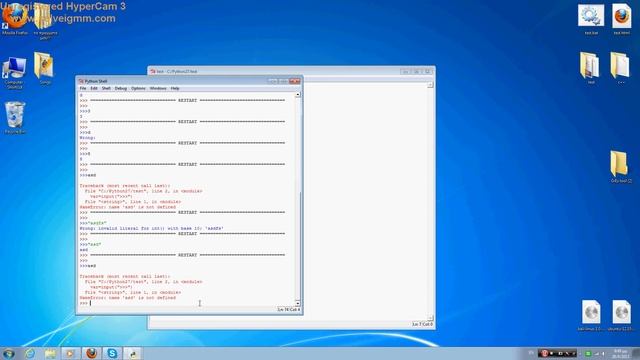Image resolution: width=640 pixels, height=360 pixels.
Task: Select the Recycle Bin desktop icon
Action: (15, 118)
